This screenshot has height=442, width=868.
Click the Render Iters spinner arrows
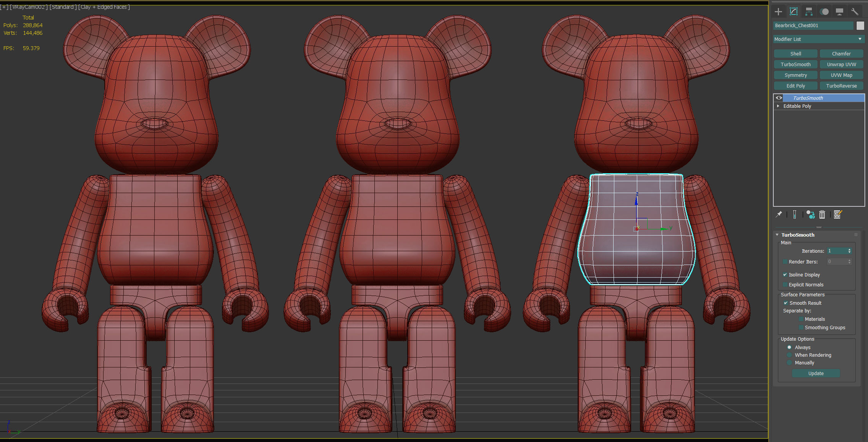849,262
